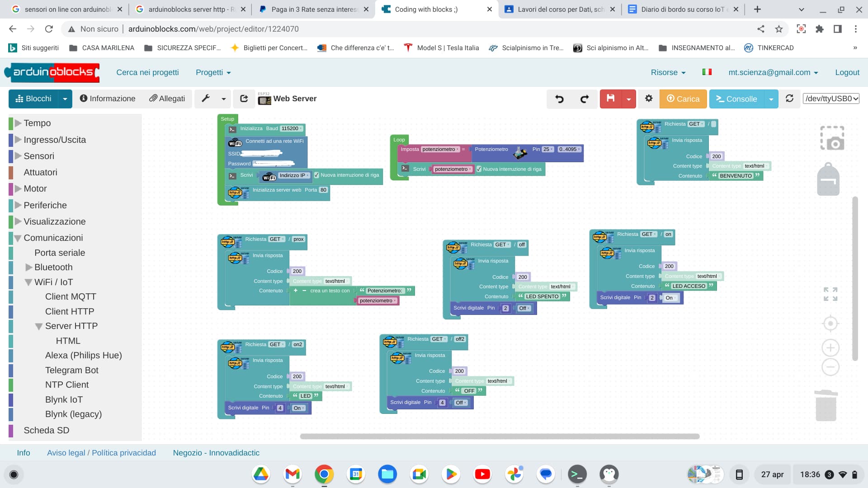The height and width of the screenshot is (488, 868).
Task: Open the settings gear in editor toolbar
Action: 649,99
